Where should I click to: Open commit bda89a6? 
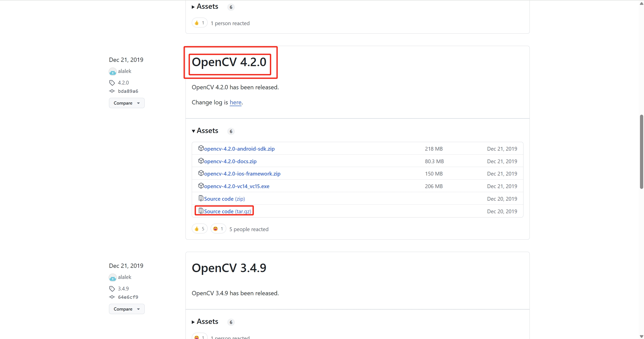(128, 91)
